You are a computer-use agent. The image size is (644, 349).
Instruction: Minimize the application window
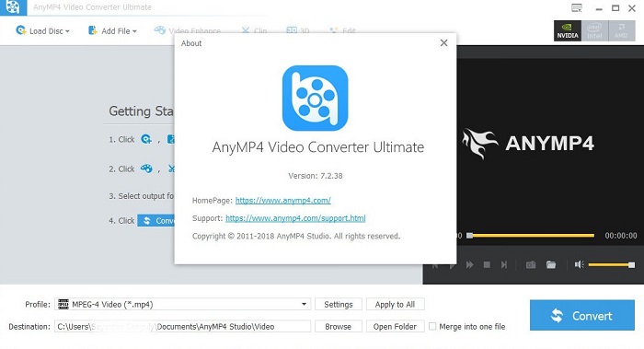(599, 8)
